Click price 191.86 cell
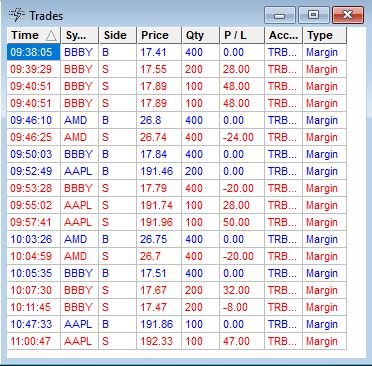The width and height of the screenshot is (372, 366). tap(159, 324)
